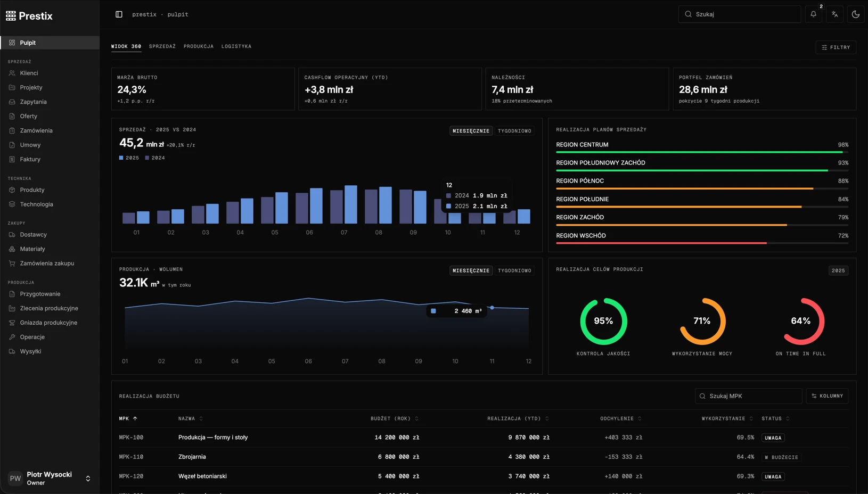Click the Kolumny button
This screenshot has width=868, height=494.
coord(827,396)
